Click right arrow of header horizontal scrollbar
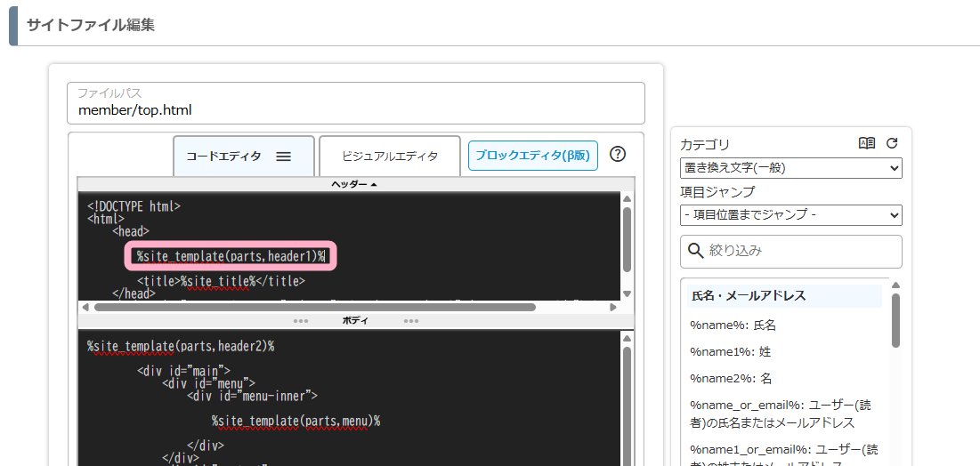Viewport: 980px width, 466px height. (612, 308)
